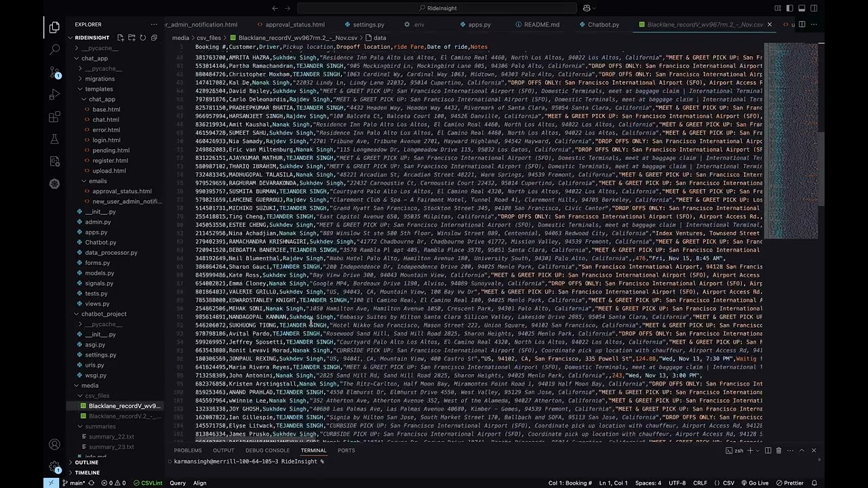Click Align in the status bar
Viewport: 868px width, 488px height.
click(x=200, y=483)
